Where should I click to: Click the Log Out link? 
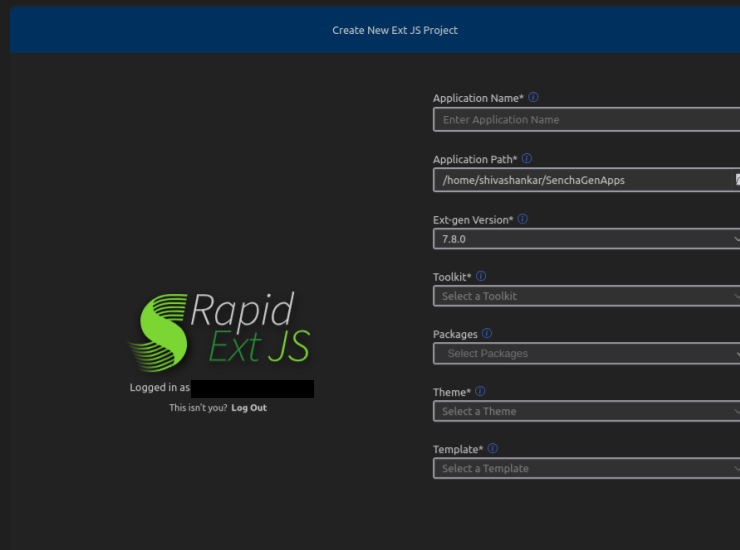[249, 408]
